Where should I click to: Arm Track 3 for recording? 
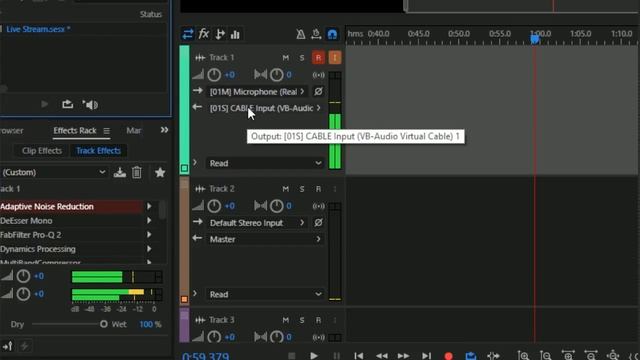(318, 320)
